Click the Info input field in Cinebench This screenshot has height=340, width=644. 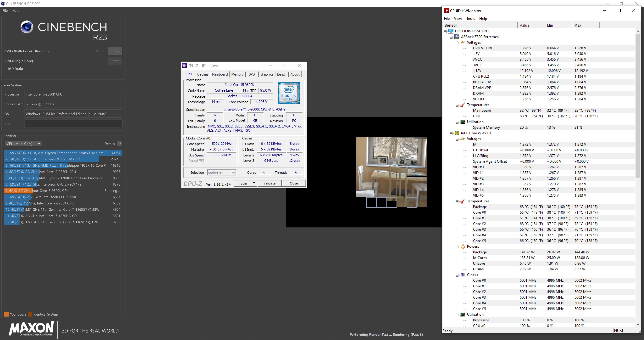click(73, 124)
